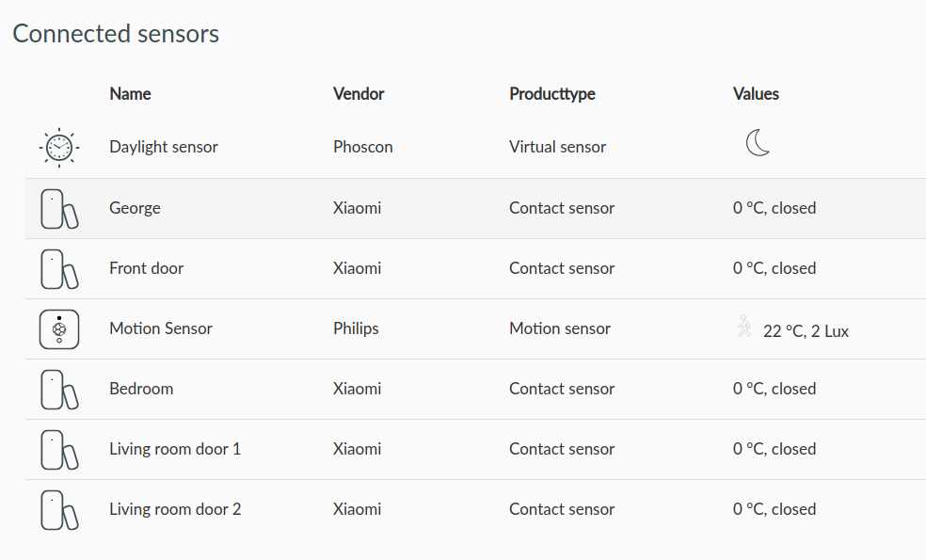The height and width of the screenshot is (560, 926).
Task: Click the Front door contact sensor icon
Action: point(59,269)
